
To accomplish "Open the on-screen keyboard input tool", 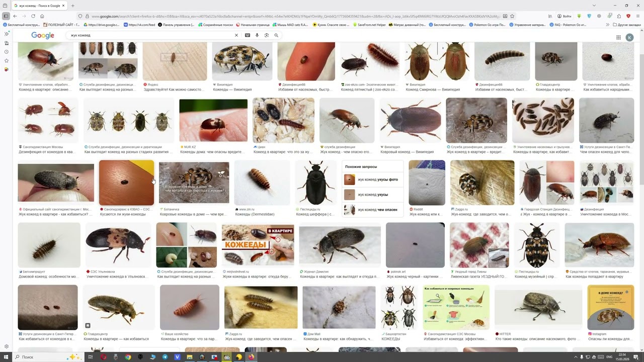I will point(248,35).
